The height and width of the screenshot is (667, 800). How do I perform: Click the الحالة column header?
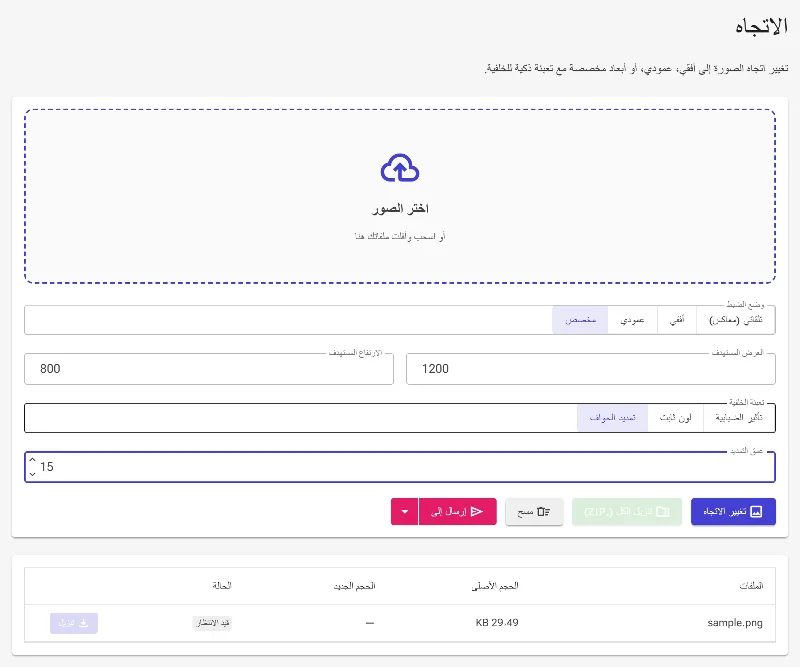(222, 586)
